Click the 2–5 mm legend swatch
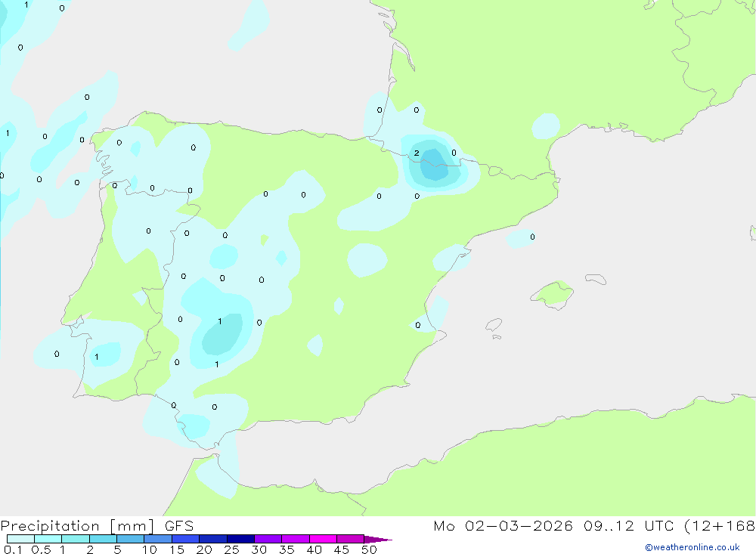 click(x=103, y=539)
